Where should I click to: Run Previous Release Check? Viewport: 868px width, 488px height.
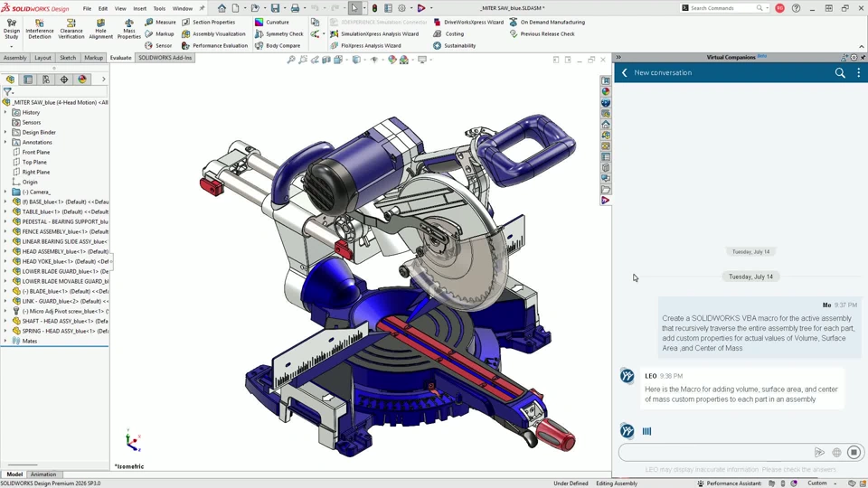[x=542, y=33]
